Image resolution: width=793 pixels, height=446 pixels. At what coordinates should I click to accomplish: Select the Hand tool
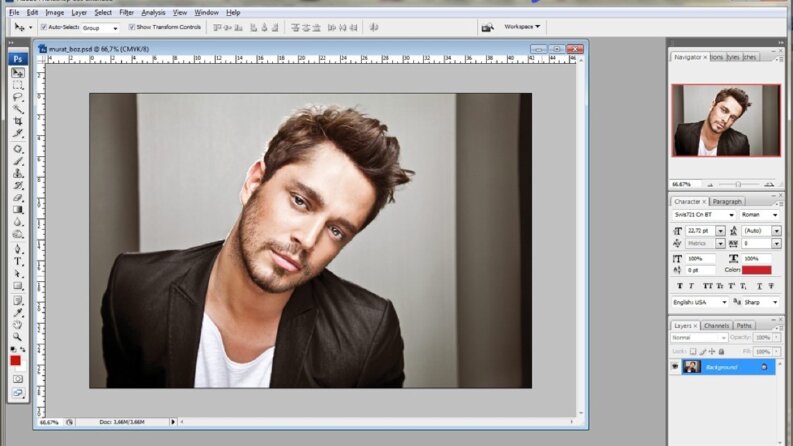(x=18, y=325)
